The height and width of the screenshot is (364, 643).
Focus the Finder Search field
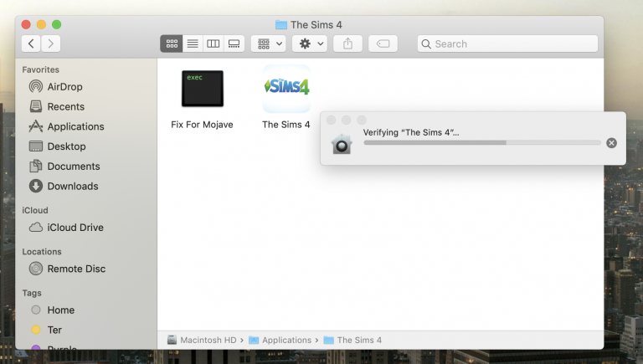[x=507, y=44]
